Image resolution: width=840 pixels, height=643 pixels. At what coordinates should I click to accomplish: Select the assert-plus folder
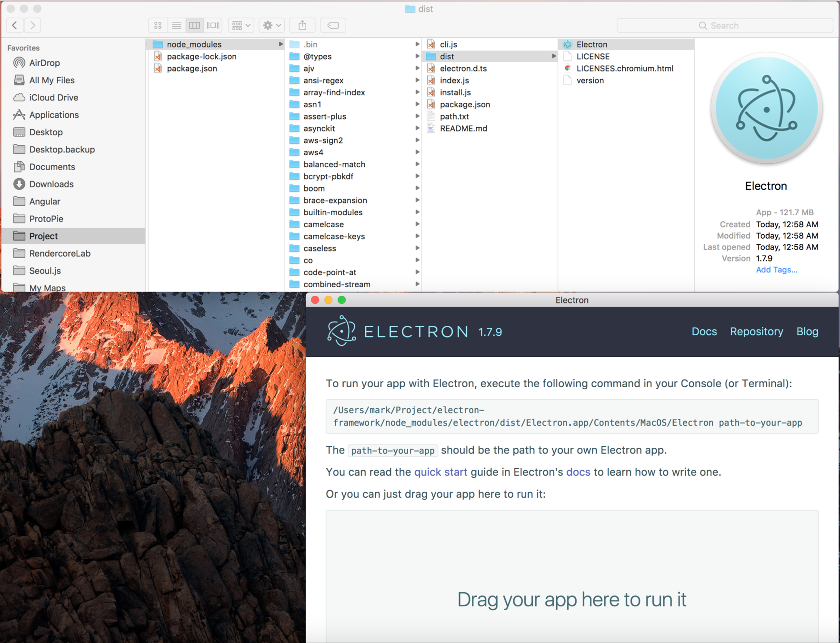353,116
